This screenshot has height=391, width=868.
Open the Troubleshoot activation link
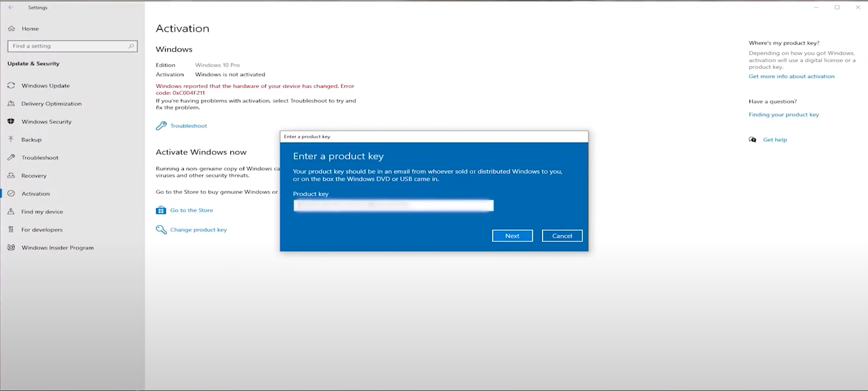[188, 126]
